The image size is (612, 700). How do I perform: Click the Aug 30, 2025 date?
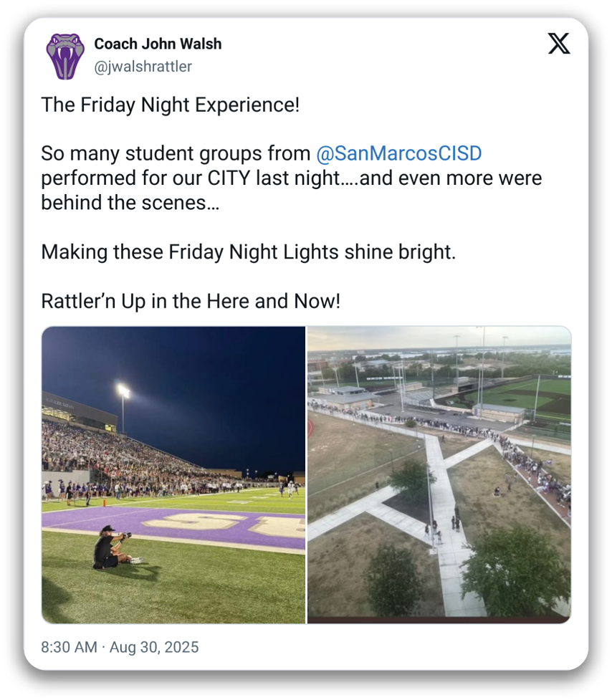153,647
